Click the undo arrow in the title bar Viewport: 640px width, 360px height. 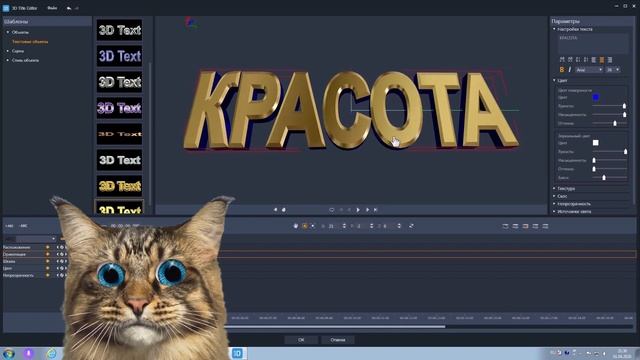[69, 8]
